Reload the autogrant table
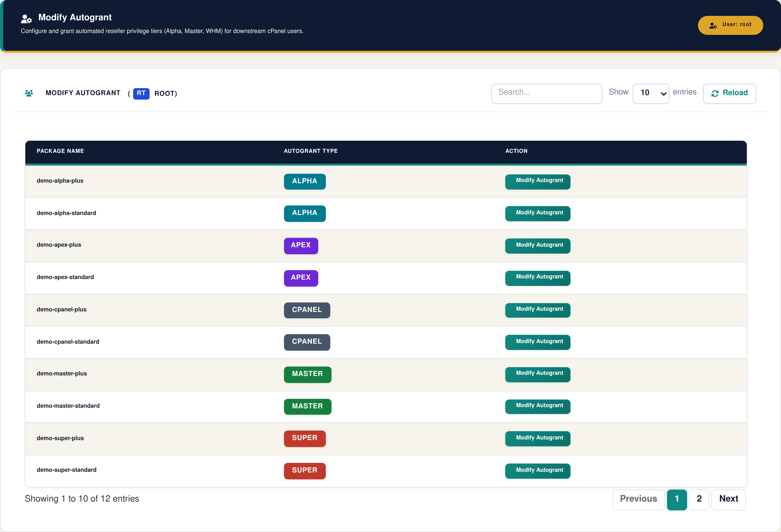The image size is (781, 532). (729, 94)
